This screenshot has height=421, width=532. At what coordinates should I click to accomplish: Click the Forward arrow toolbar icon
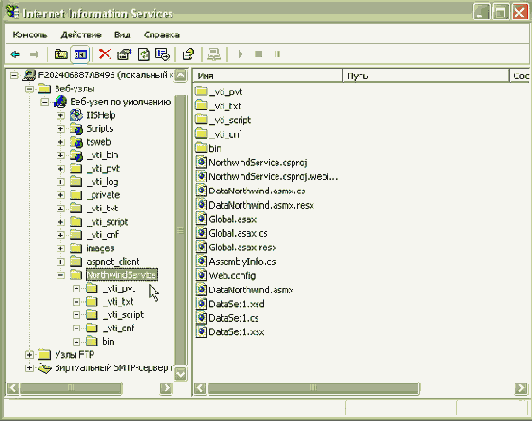34,54
